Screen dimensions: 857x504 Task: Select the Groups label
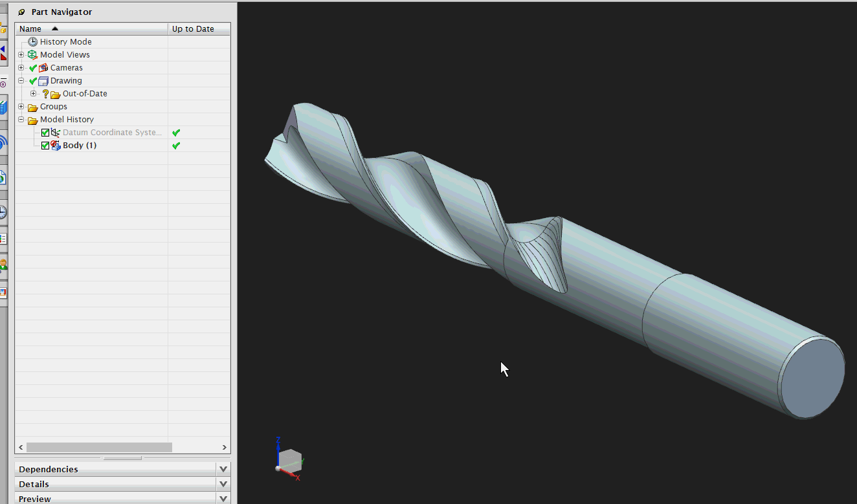53,107
